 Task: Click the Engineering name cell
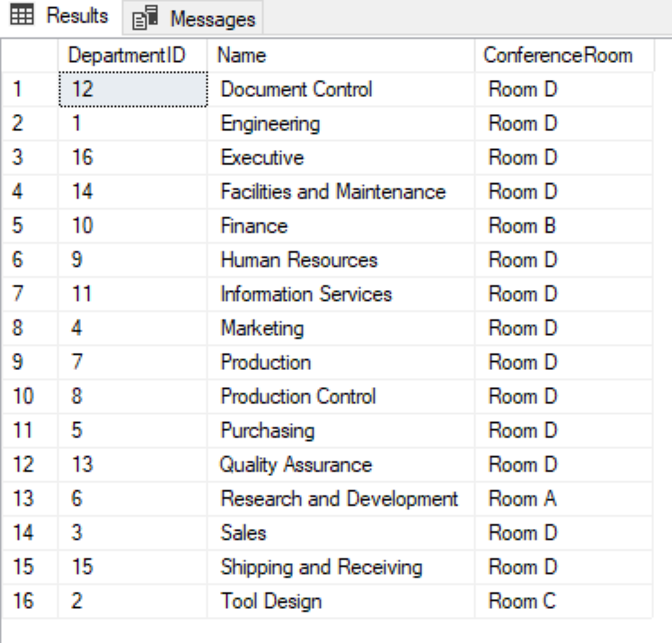point(340,124)
